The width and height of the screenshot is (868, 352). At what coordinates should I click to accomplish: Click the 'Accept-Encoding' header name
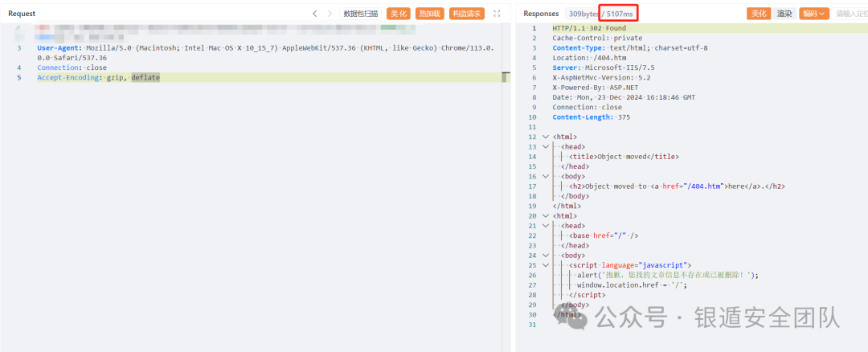(x=68, y=77)
